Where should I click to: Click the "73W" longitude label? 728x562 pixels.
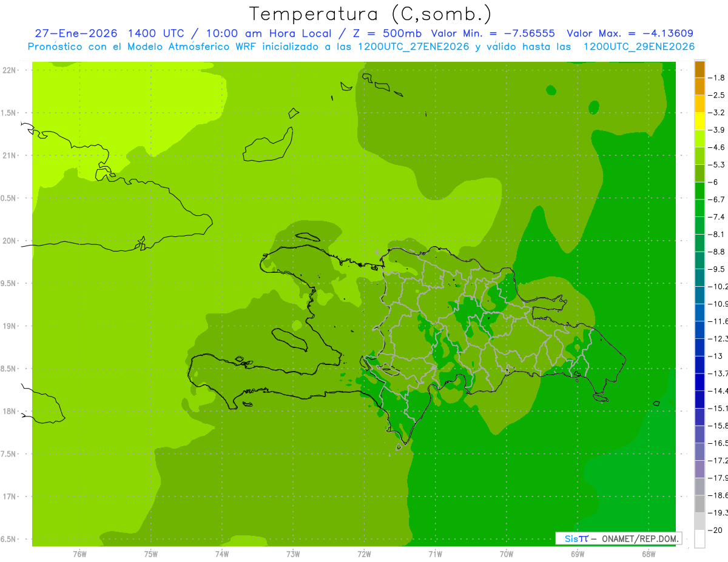[292, 554]
